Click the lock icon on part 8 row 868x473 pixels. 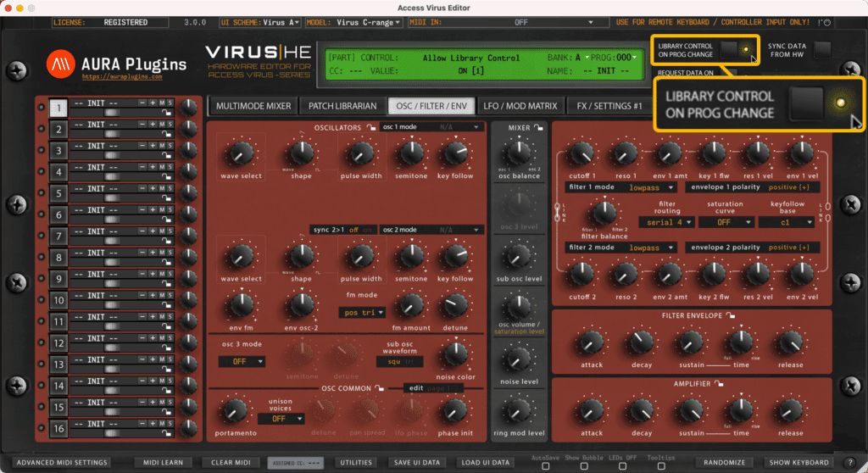tap(166, 262)
